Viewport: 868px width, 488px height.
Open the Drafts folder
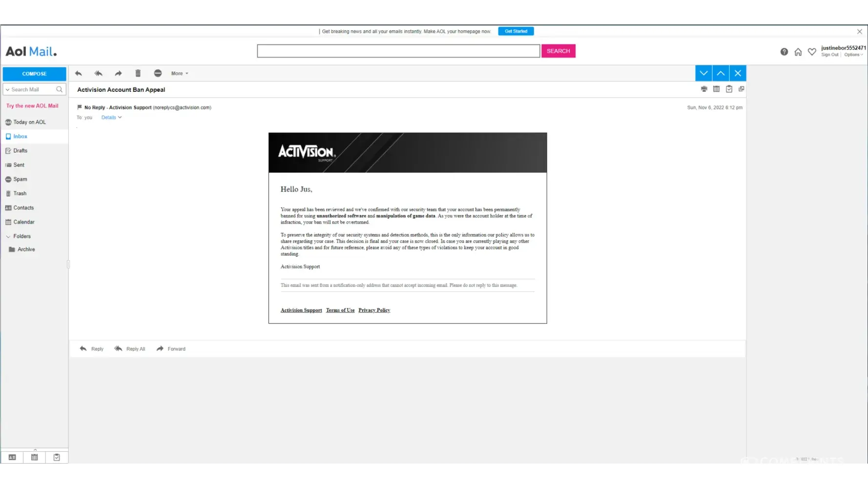click(x=20, y=151)
